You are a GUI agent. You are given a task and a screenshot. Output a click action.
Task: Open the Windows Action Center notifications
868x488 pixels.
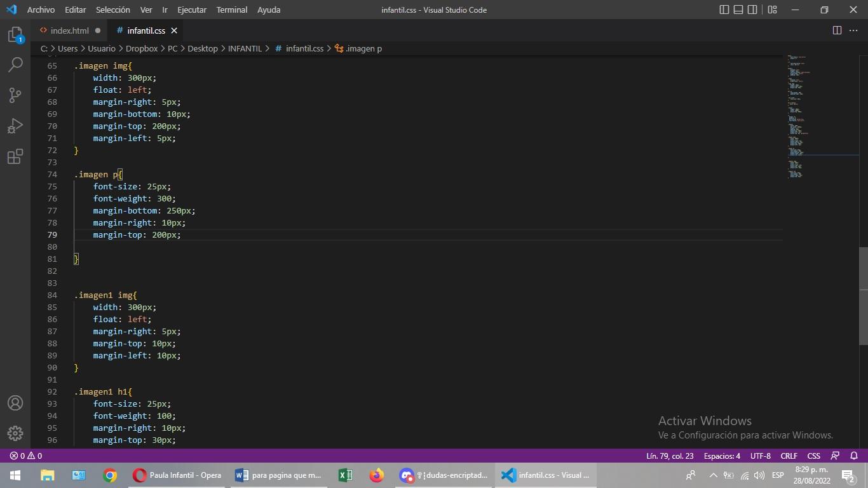848,475
